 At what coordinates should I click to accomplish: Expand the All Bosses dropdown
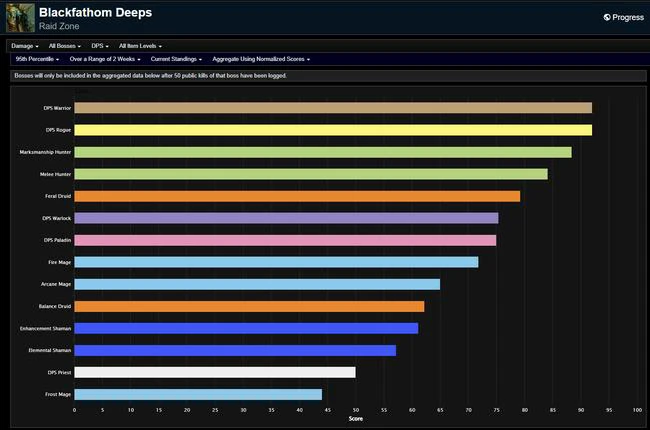click(x=65, y=46)
